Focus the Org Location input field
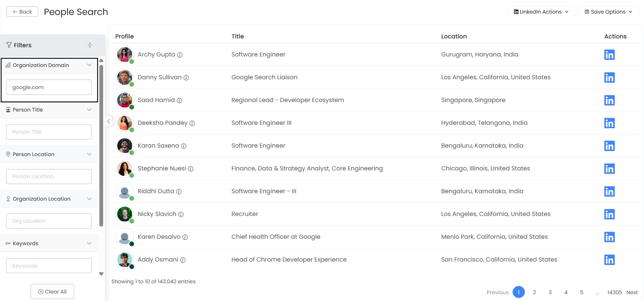 49,221
